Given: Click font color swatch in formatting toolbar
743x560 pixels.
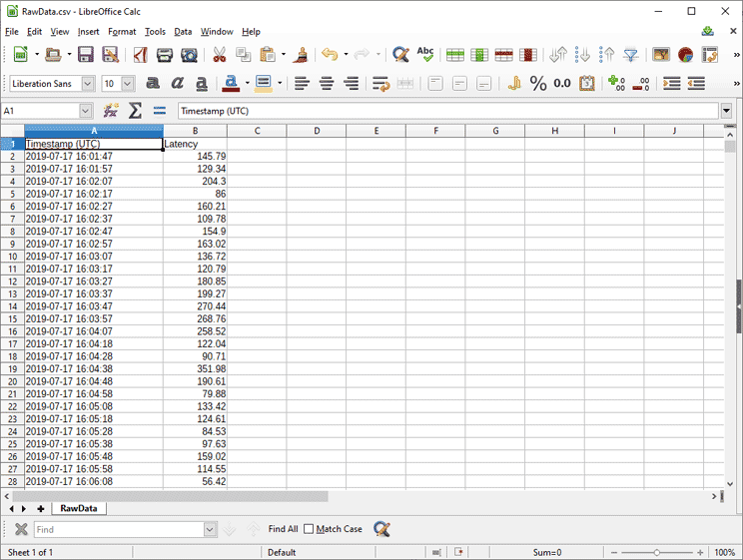Looking at the screenshot, I should coord(230,84).
